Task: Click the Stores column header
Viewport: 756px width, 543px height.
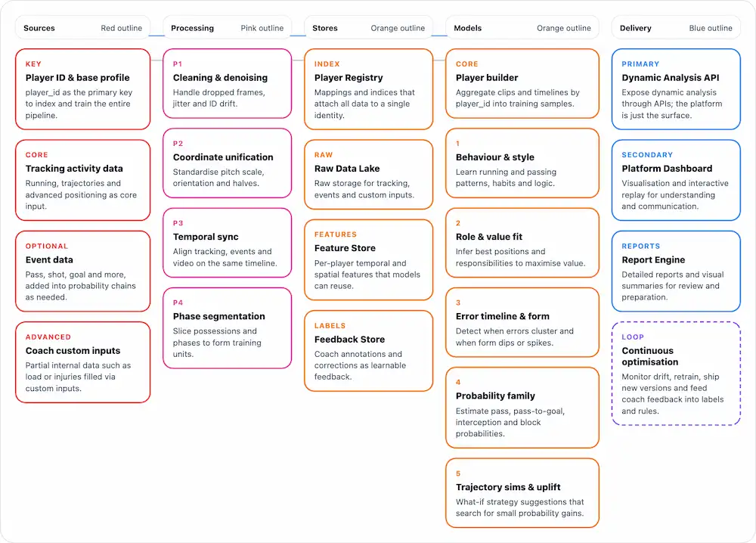Action: [368, 28]
